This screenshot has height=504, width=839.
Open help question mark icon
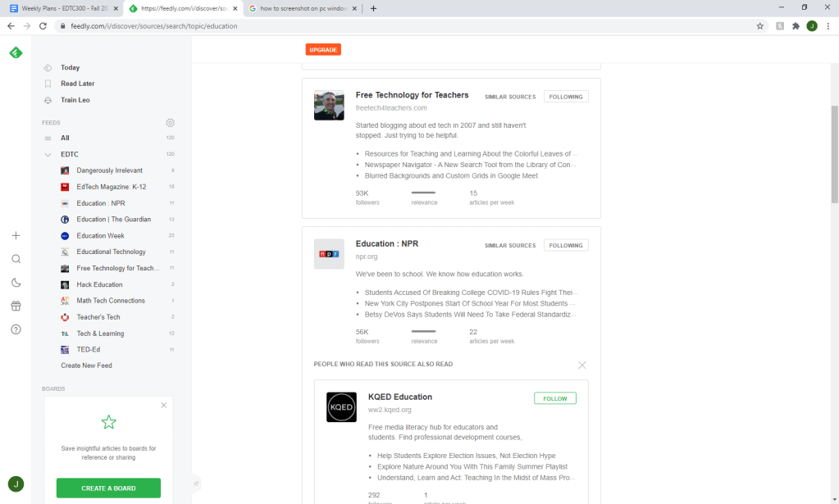tap(16, 329)
